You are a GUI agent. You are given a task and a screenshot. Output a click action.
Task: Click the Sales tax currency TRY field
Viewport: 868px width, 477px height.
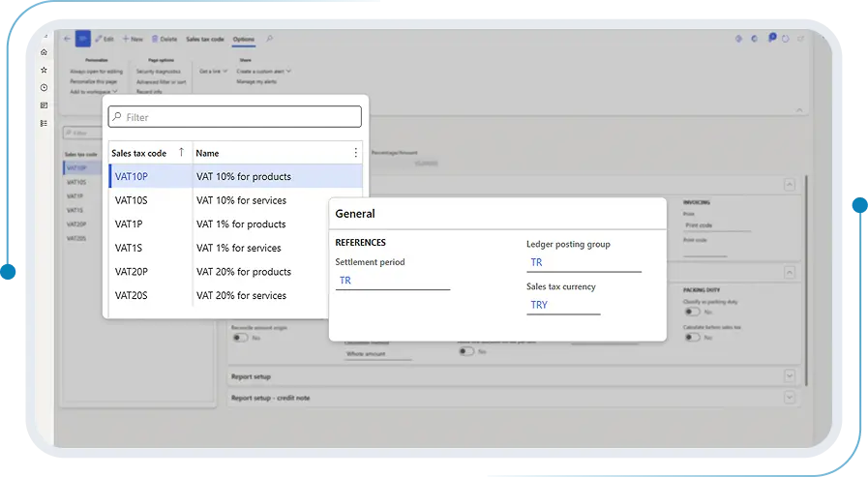563,305
